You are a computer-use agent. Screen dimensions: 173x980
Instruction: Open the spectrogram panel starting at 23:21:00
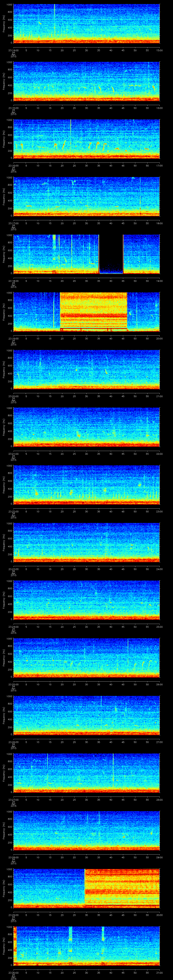click(87, 427)
